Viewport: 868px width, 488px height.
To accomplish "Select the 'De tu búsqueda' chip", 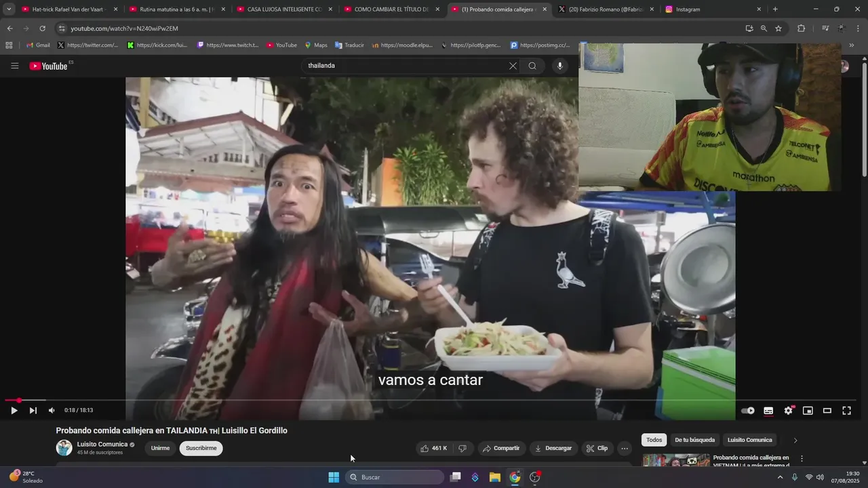I will click(695, 440).
